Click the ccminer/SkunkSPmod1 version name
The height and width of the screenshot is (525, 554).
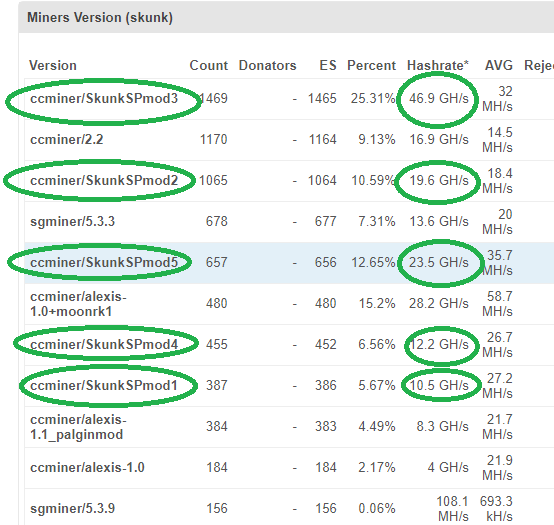pyautogui.click(x=104, y=385)
